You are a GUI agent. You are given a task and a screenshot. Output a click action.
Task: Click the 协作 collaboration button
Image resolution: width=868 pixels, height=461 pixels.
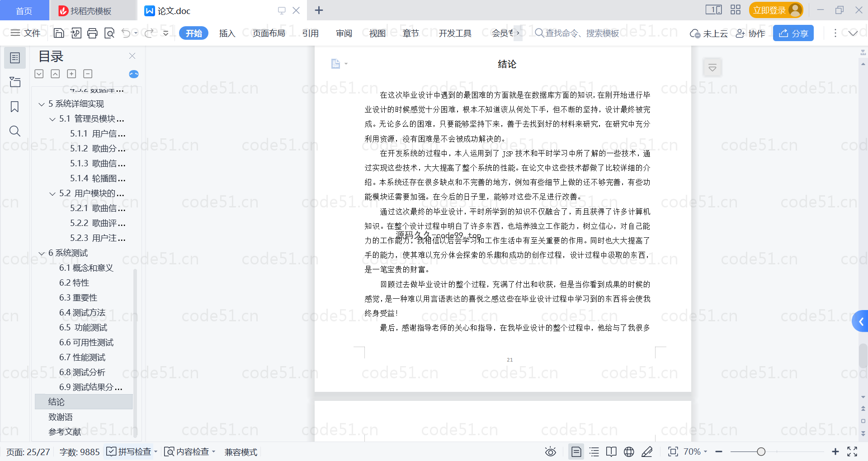(750, 33)
